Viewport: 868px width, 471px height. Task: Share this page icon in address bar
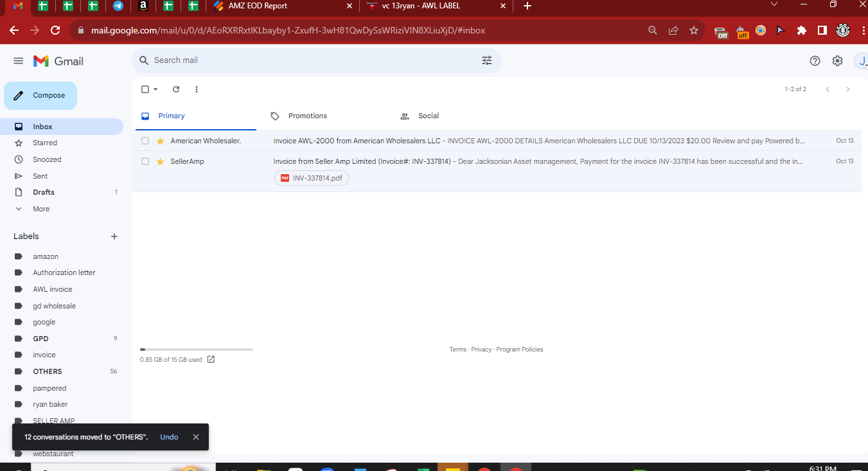[673, 30]
